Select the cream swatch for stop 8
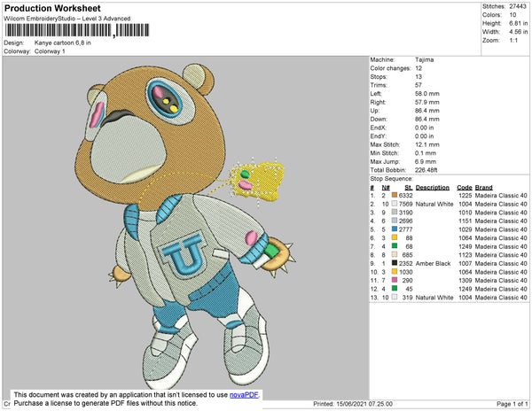The height and width of the screenshot is (411, 532). 395,254
